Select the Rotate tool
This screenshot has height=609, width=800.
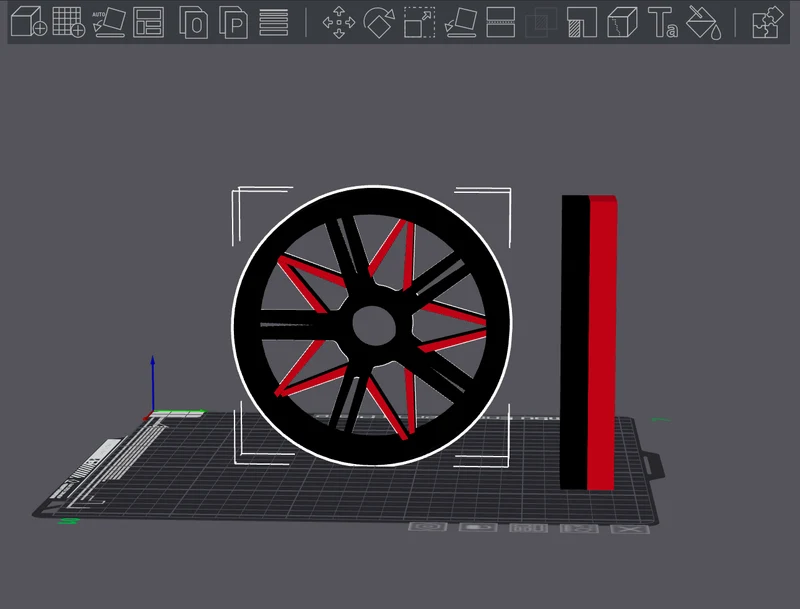[x=379, y=22]
